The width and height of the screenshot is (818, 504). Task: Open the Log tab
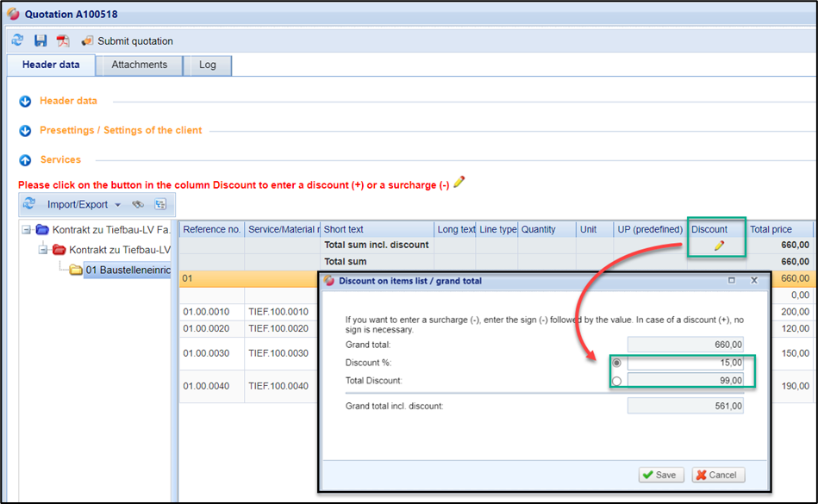click(208, 65)
